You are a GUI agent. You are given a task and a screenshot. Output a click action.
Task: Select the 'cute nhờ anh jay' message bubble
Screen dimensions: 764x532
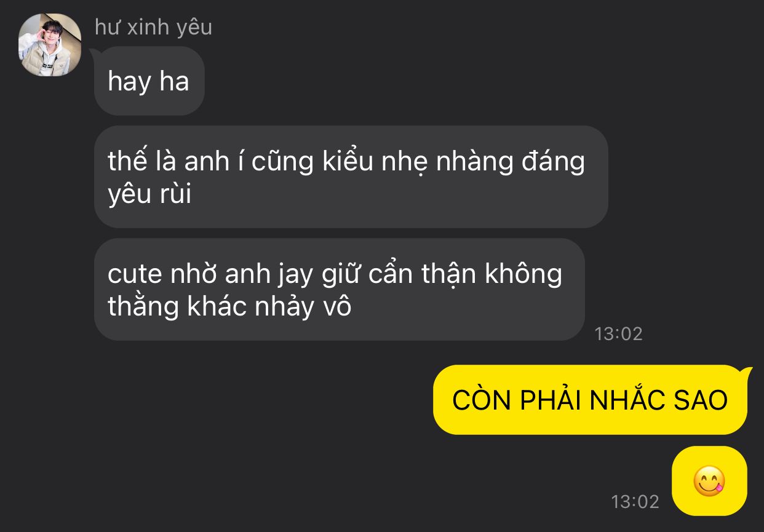339,290
